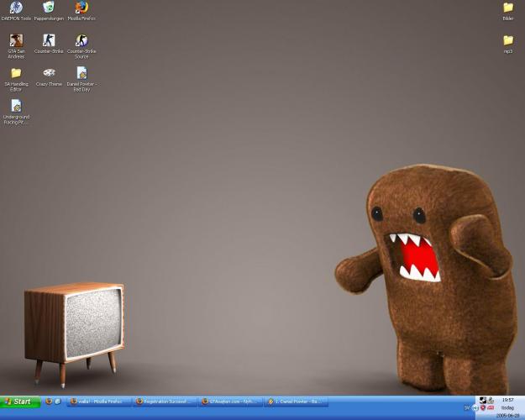The image size is (525, 420).
Task: Click the Firefox quick launch icon
Action: [49, 402]
